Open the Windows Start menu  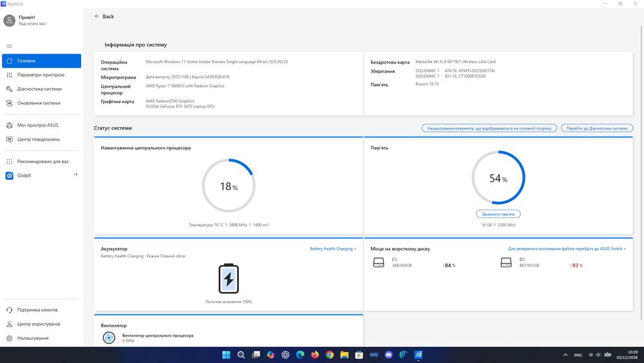pyautogui.click(x=226, y=355)
